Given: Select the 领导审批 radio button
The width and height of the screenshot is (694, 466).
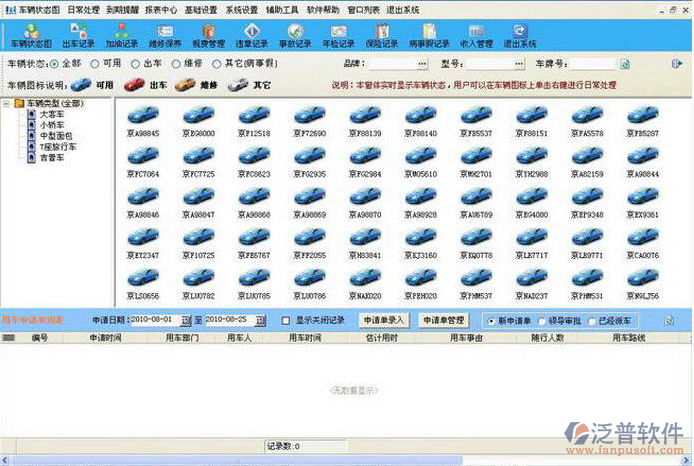Looking at the screenshot, I should pos(541,321).
